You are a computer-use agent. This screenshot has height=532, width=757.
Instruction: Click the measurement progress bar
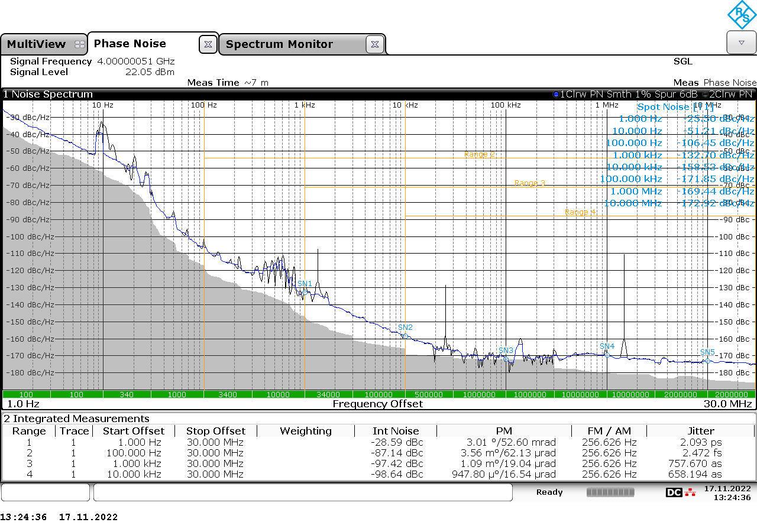610,492
